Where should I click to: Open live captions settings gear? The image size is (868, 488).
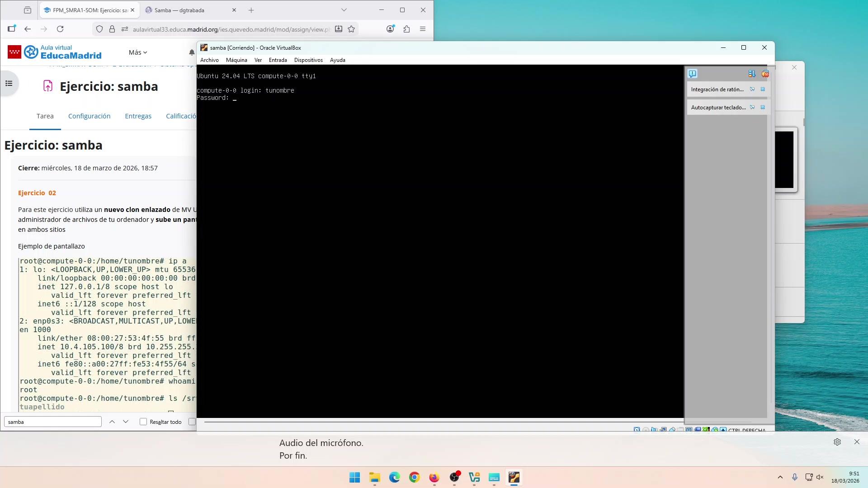(x=837, y=442)
